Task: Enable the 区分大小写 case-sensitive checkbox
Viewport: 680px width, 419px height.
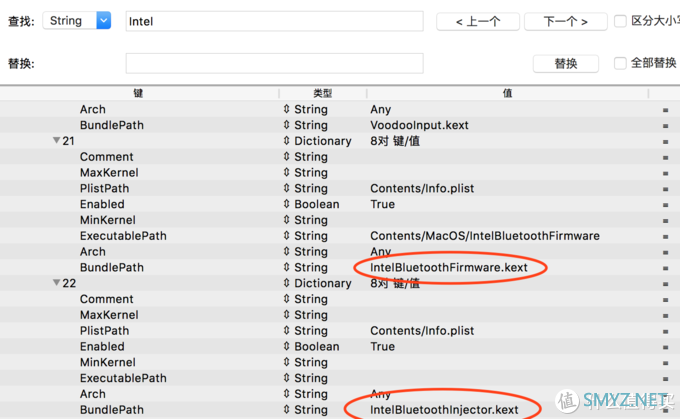Action: (620, 21)
